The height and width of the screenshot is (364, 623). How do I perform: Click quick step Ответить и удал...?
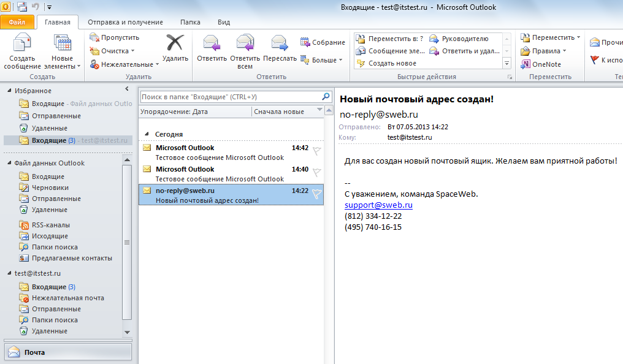tap(465, 51)
